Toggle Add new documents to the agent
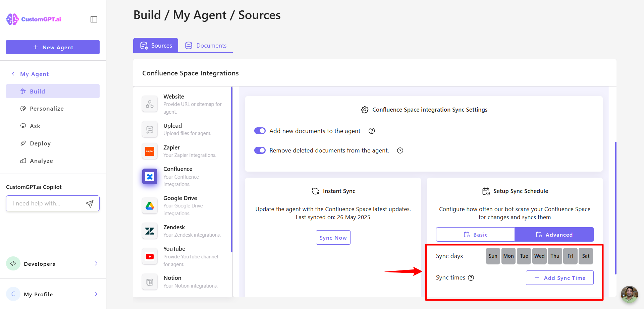 pyautogui.click(x=260, y=131)
